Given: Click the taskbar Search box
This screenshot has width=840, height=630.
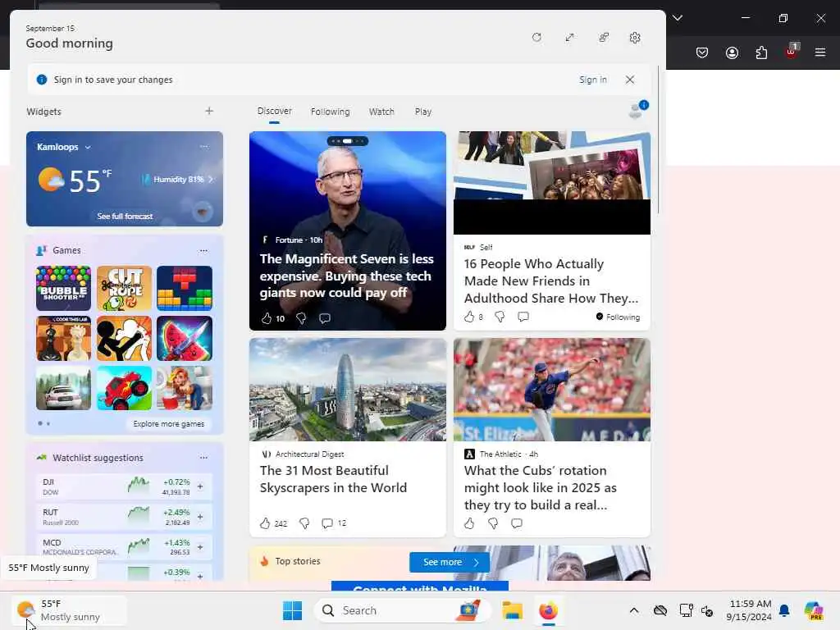Looking at the screenshot, I should click(x=402, y=610).
